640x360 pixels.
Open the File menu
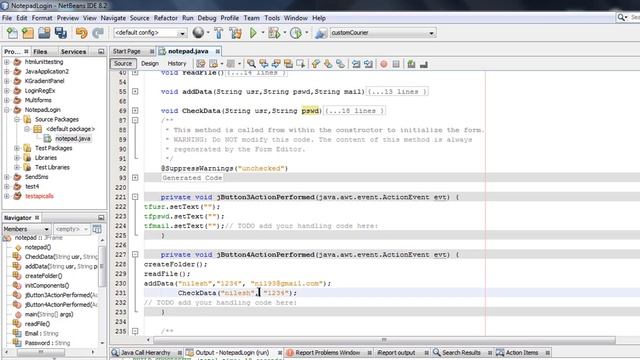pyautogui.click(x=7, y=18)
